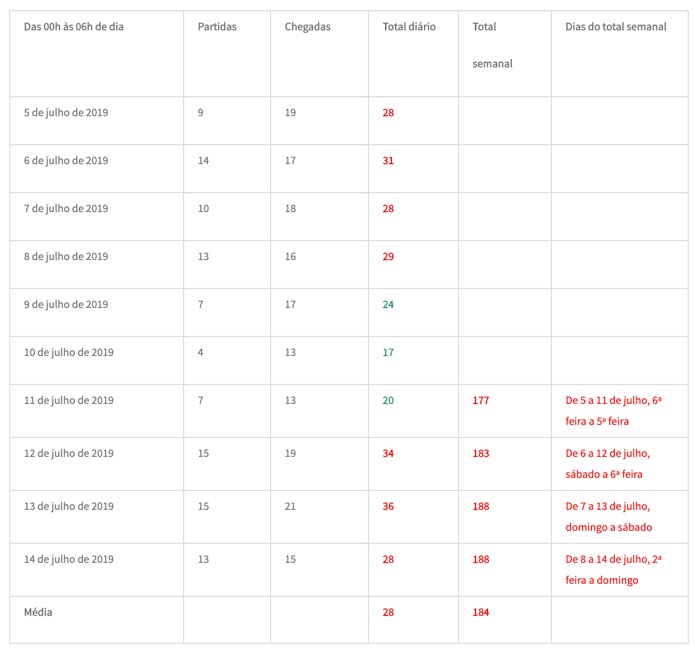Click the "Partidas" column header

[217, 27]
